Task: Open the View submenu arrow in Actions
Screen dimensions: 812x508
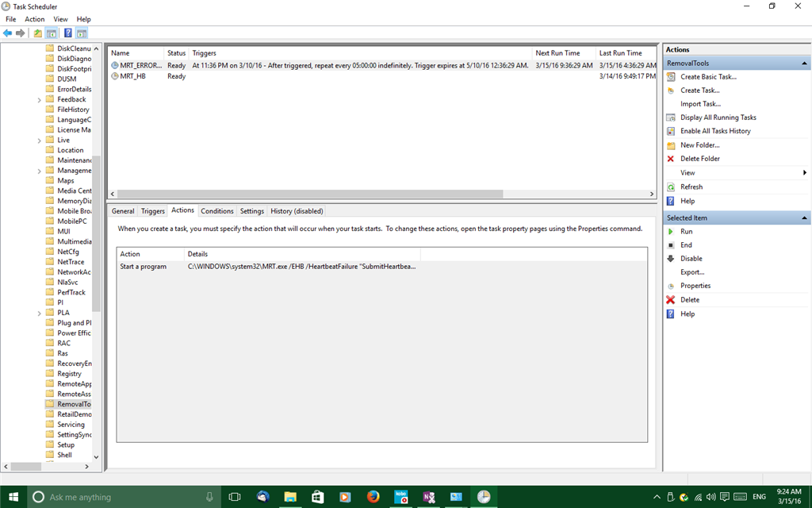Action: pos(804,172)
